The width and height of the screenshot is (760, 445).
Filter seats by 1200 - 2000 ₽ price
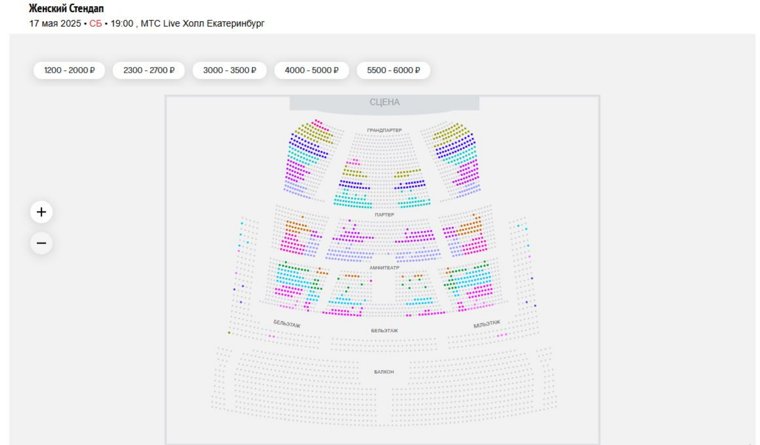click(x=69, y=70)
